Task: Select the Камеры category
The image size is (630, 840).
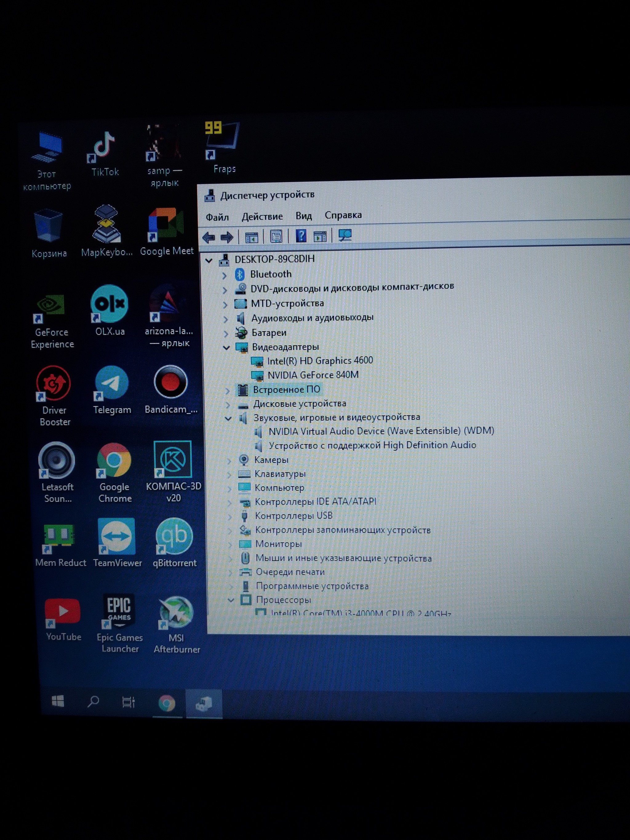Action: coord(271,460)
